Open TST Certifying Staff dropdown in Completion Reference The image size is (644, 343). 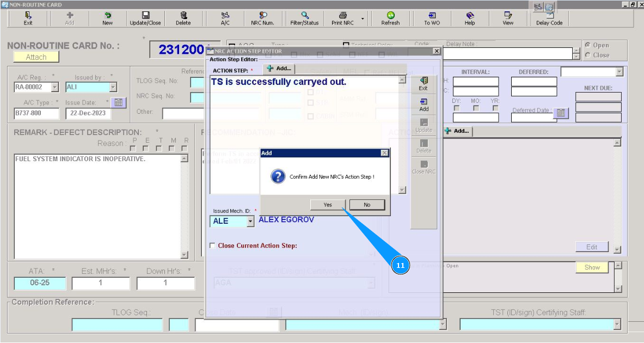[x=617, y=324]
